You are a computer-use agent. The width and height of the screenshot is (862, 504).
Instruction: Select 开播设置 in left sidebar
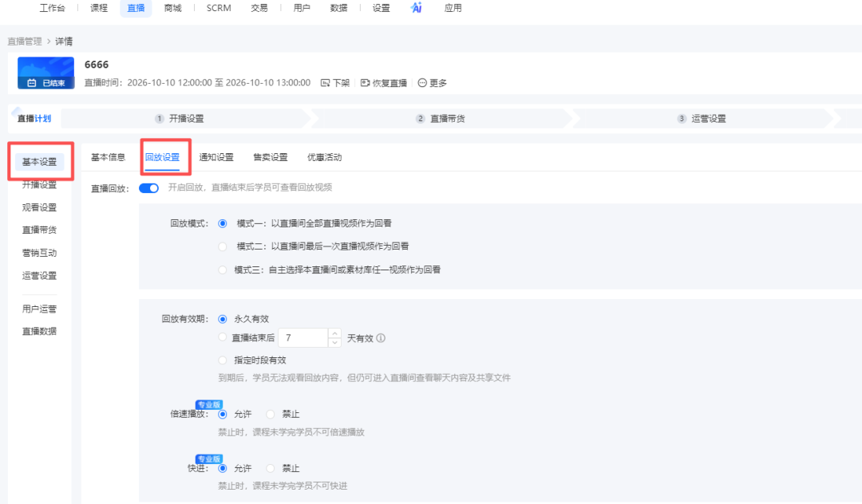[40, 185]
